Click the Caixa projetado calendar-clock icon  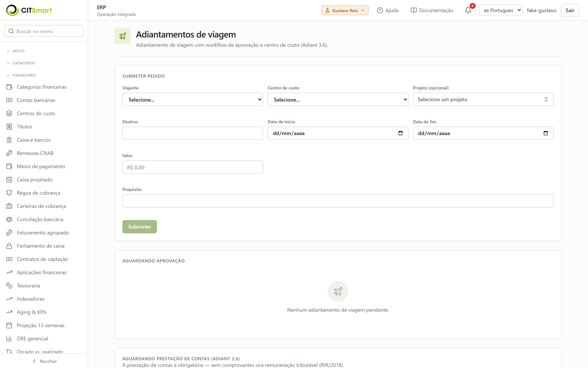[x=9, y=180]
